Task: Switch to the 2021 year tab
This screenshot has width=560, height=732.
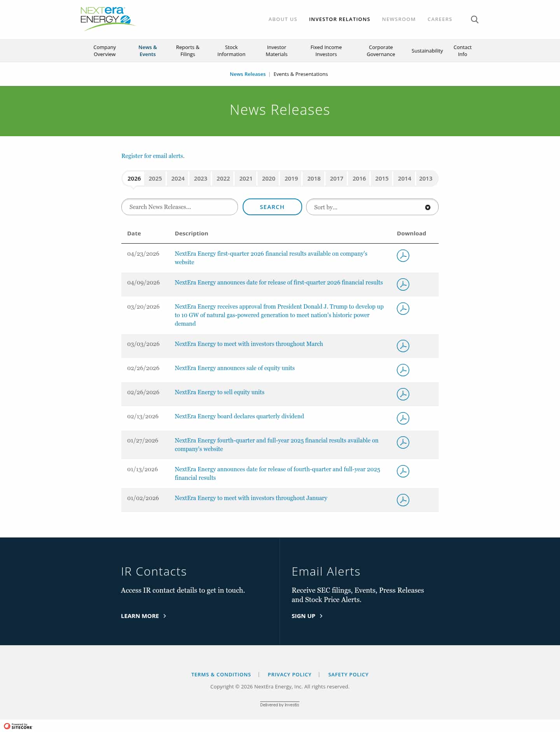Action: click(x=246, y=179)
